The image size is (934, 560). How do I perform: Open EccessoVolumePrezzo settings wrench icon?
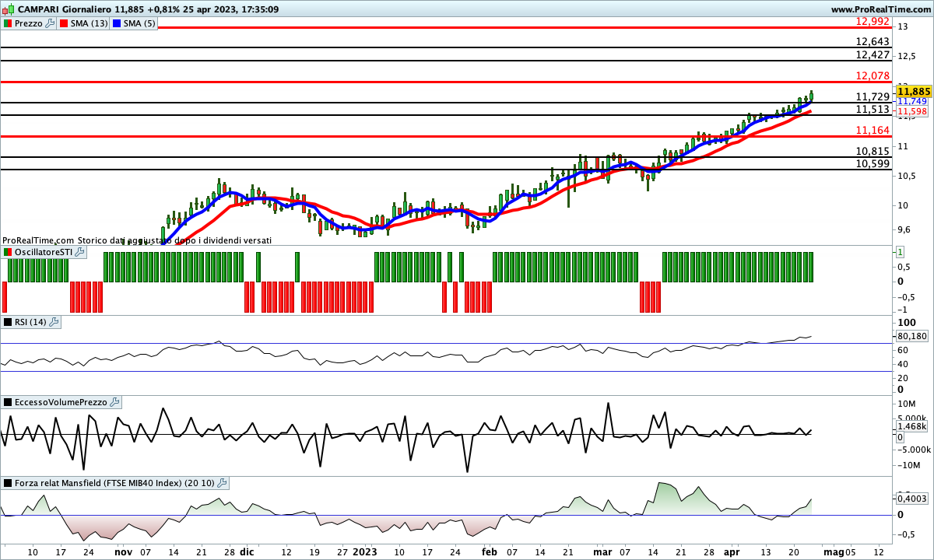(114, 402)
